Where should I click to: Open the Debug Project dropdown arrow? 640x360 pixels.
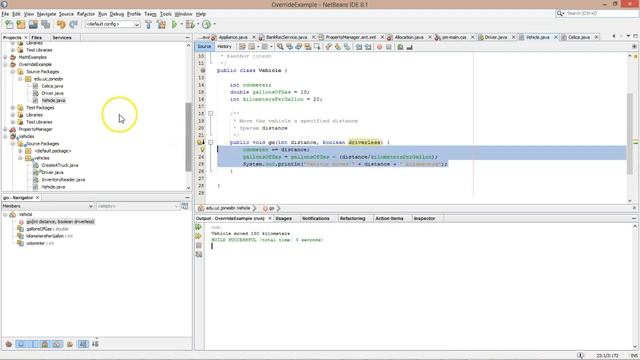[x=198, y=24]
